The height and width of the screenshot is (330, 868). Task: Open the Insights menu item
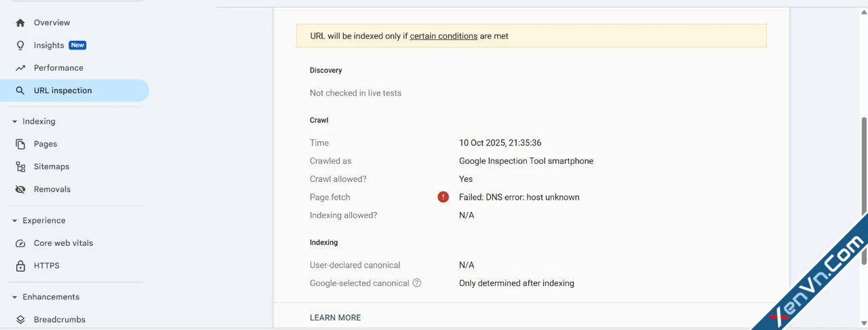(x=49, y=45)
